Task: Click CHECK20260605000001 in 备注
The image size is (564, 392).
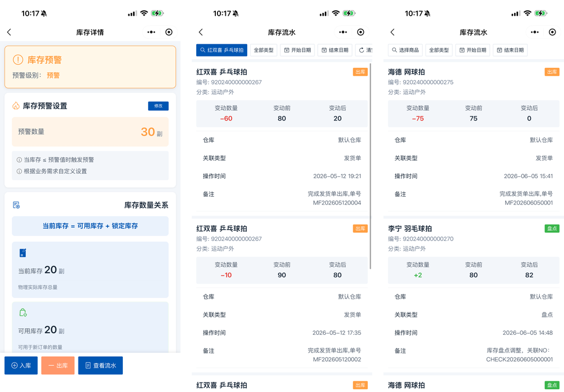Action: point(519,360)
